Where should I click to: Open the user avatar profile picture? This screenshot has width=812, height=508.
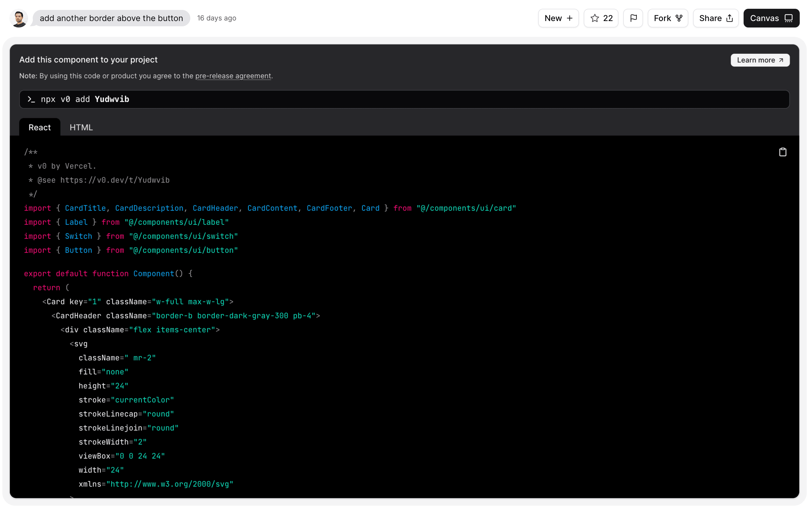(x=19, y=18)
